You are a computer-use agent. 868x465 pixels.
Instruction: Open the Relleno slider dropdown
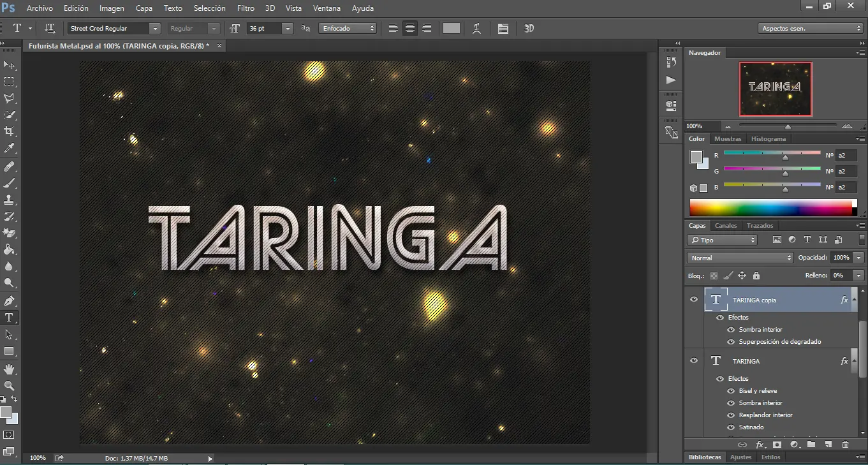859,276
